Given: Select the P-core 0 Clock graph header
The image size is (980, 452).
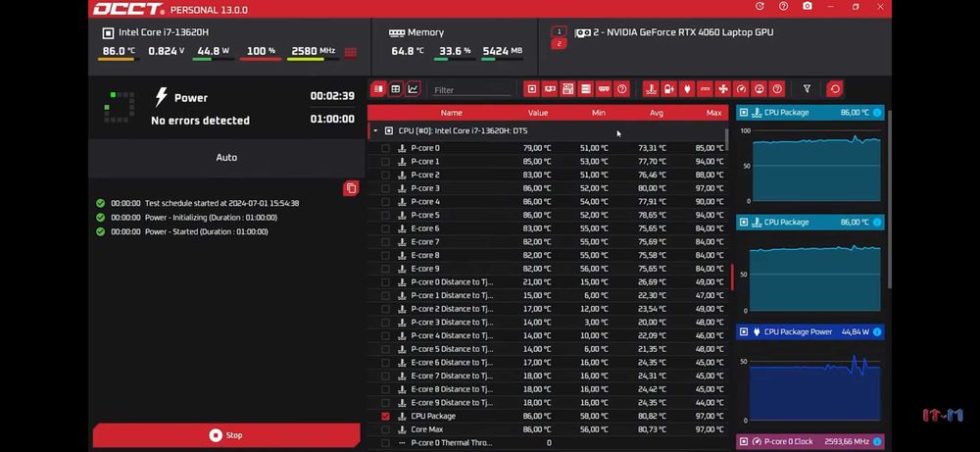Looking at the screenshot, I should point(810,441).
